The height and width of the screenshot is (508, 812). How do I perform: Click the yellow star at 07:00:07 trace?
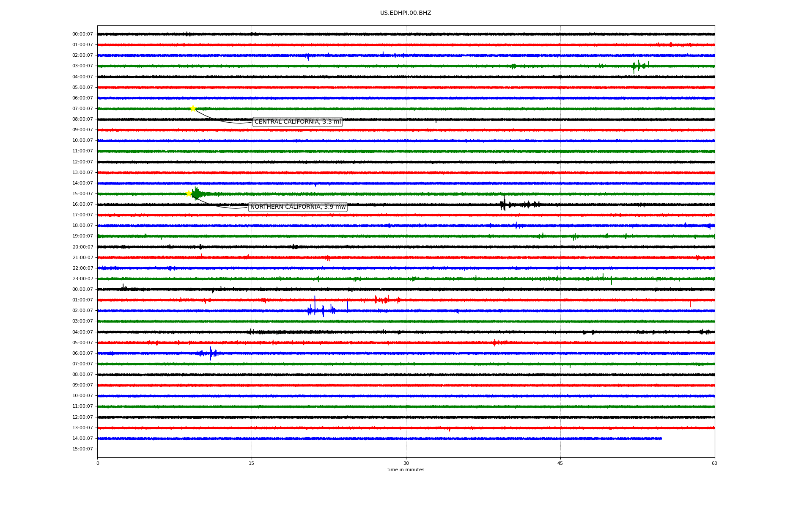(x=193, y=108)
